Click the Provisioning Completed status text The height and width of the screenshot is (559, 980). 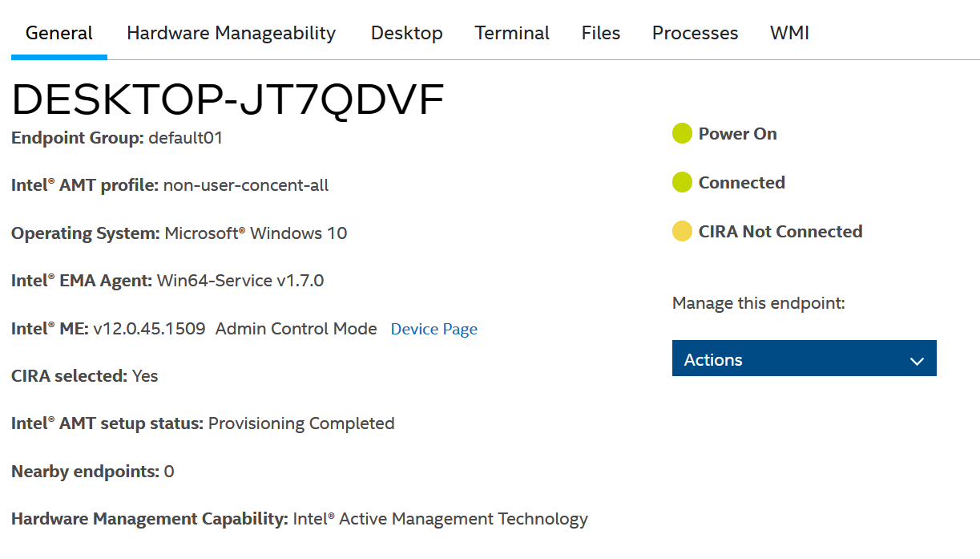tap(301, 423)
